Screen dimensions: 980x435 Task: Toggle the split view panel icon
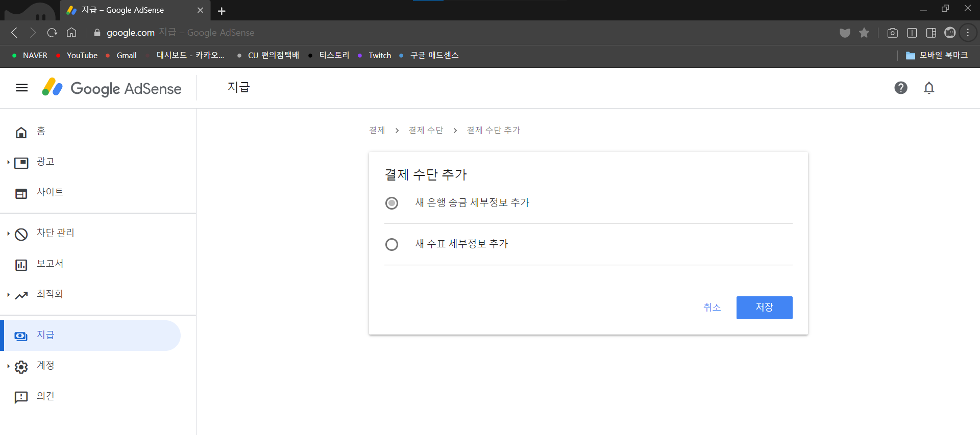click(x=912, y=33)
